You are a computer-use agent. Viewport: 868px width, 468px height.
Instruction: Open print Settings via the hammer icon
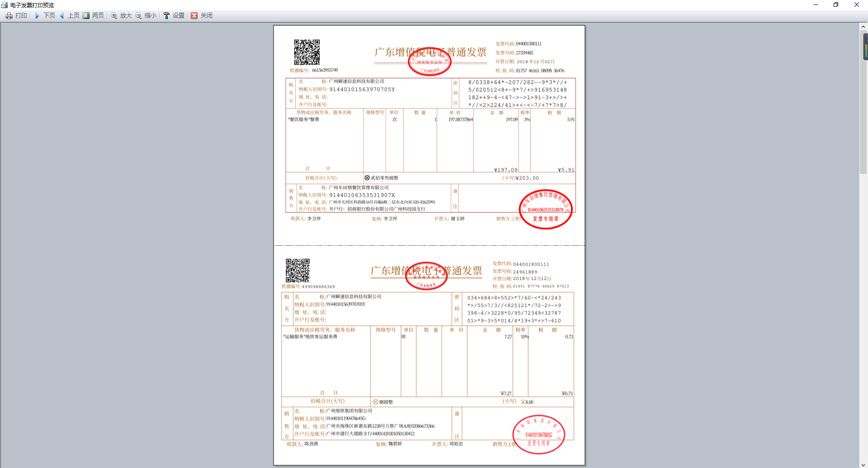[166, 15]
